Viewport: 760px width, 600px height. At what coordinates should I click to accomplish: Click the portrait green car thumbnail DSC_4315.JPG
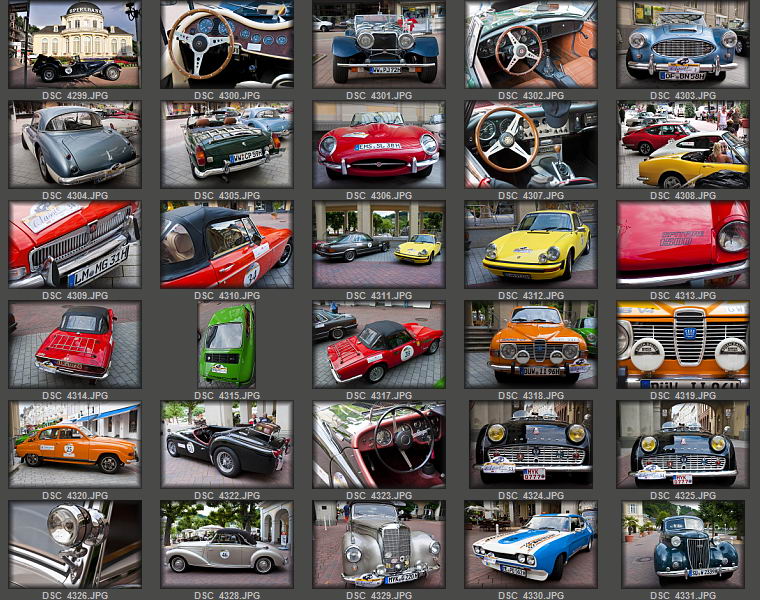point(227,344)
